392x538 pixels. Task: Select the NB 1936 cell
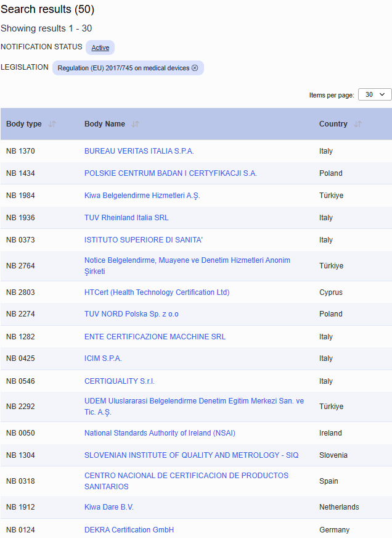pos(20,218)
